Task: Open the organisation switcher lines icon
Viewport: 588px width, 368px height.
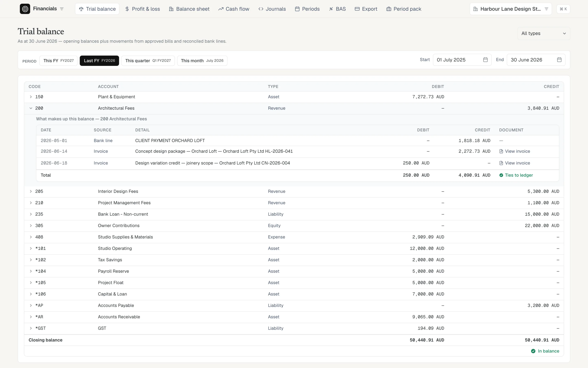Action: click(x=546, y=9)
